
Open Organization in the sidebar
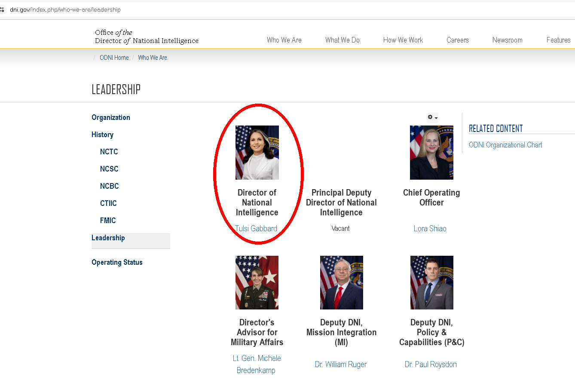pos(111,117)
